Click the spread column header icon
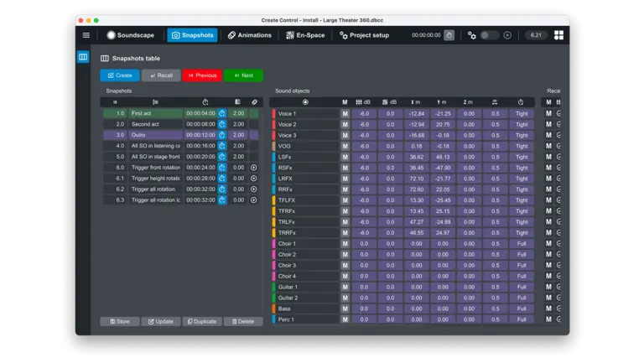Viewport: 644px width, 363px height. point(495,102)
